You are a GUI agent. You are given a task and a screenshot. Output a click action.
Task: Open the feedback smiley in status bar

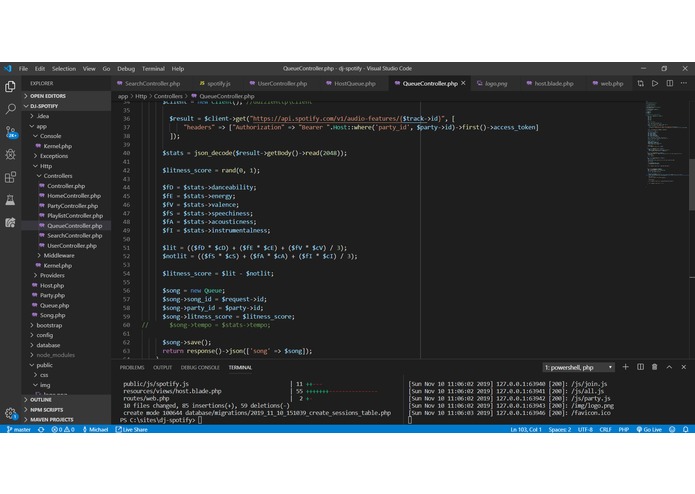tap(672, 429)
